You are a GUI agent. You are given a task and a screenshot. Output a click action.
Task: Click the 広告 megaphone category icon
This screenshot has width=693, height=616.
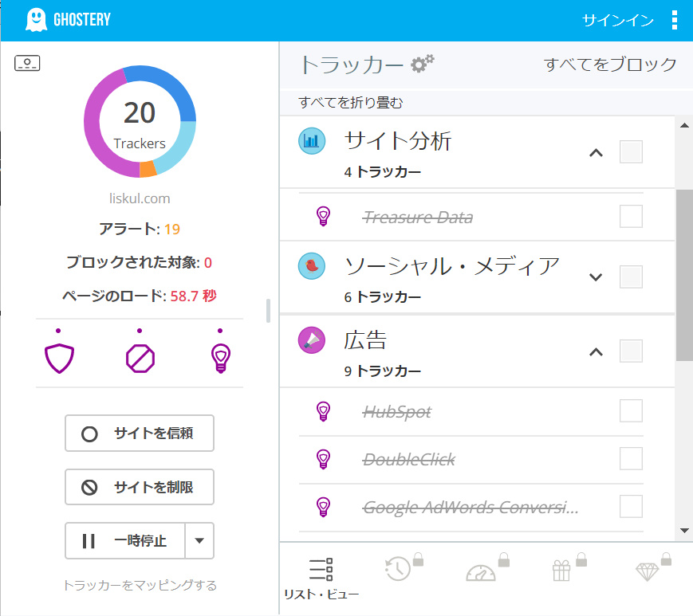click(312, 340)
